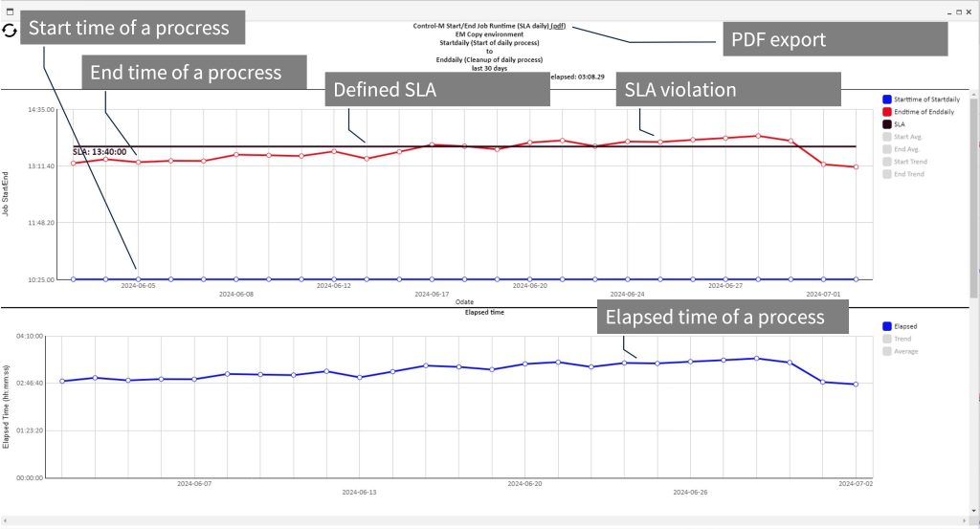The width and height of the screenshot is (980, 529).
Task: Show the End Trend line
Action: click(908, 174)
